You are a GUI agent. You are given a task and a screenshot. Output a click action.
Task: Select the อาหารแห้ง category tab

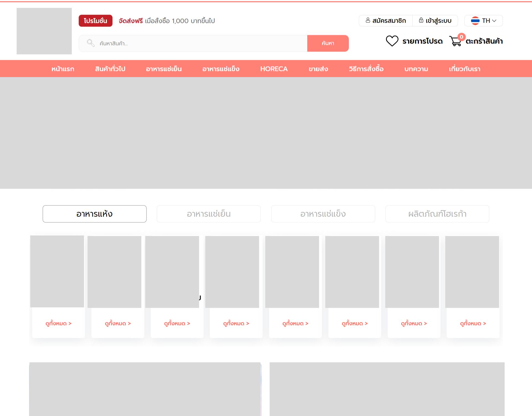(x=94, y=214)
